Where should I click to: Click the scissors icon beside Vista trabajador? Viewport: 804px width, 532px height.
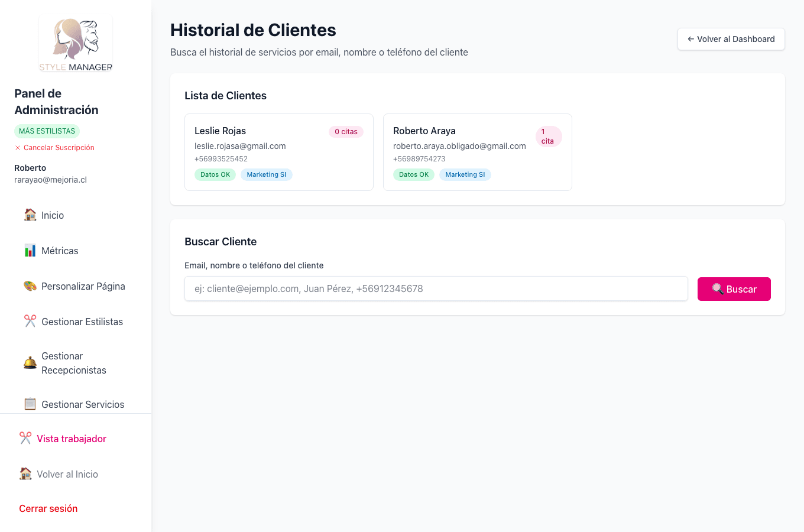(x=25, y=438)
